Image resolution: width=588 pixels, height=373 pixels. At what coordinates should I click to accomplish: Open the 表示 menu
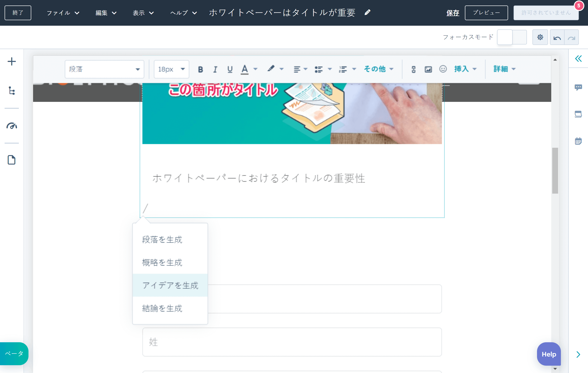coord(143,13)
